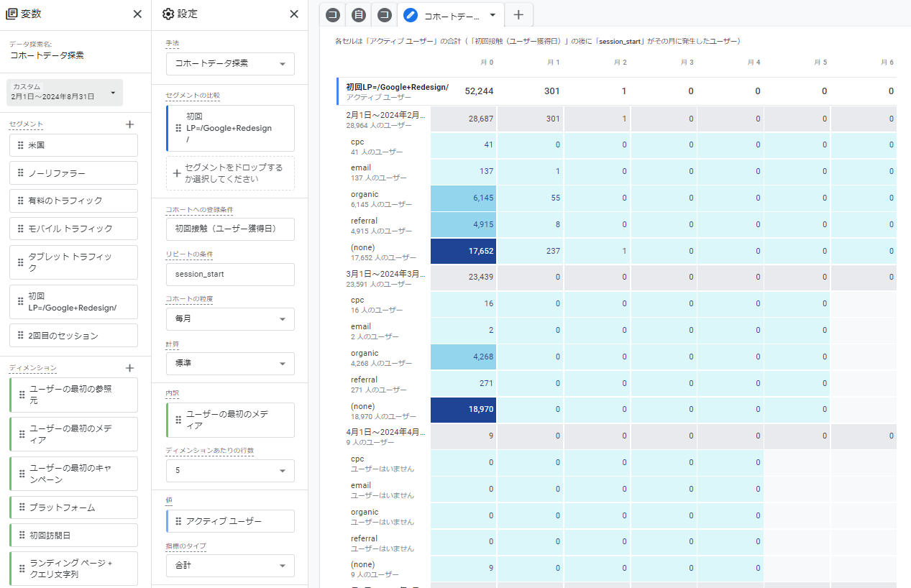The height and width of the screenshot is (588, 911).
Task: Open the active cohort tab's dropdown arrow
Action: click(x=492, y=14)
